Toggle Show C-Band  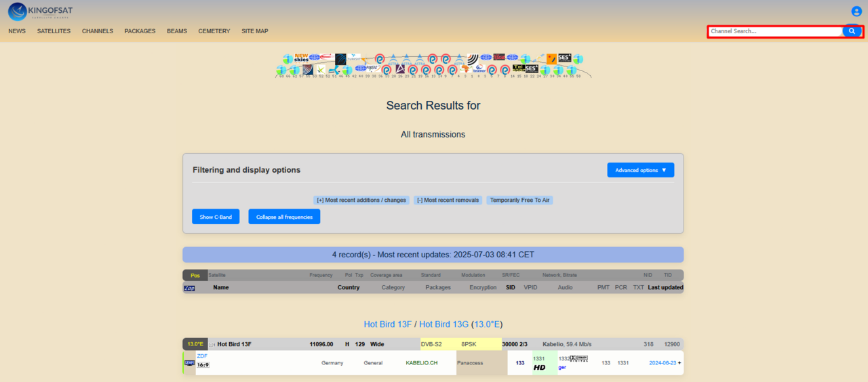pos(216,217)
